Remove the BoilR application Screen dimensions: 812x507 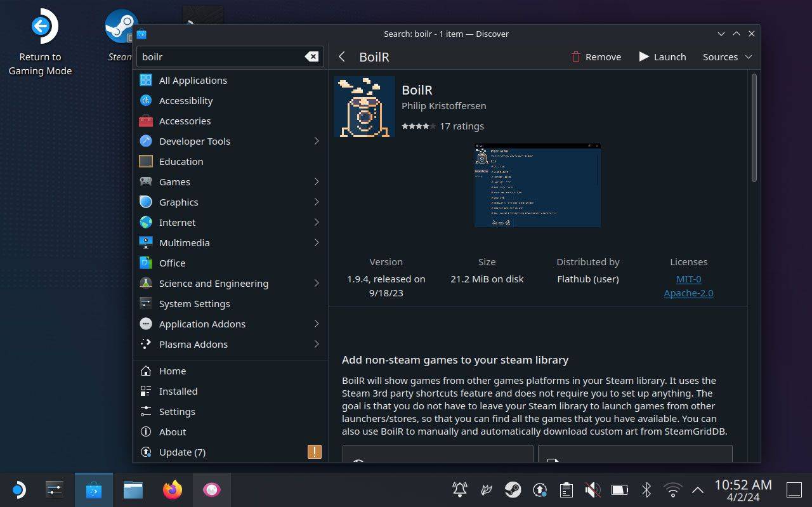click(x=596, y=56)
